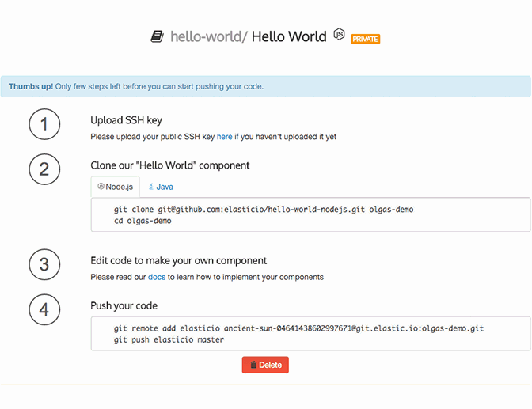
Task: Click the 'Thumbs up!' text in the banner
Action: click(31, 86)
